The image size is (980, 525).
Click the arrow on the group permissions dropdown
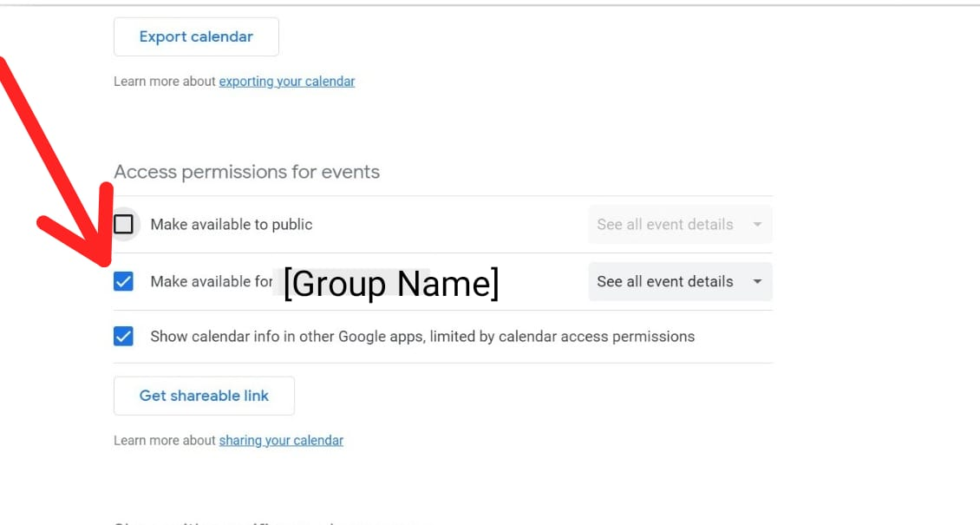pyautogui.click(x=757, y=281)
